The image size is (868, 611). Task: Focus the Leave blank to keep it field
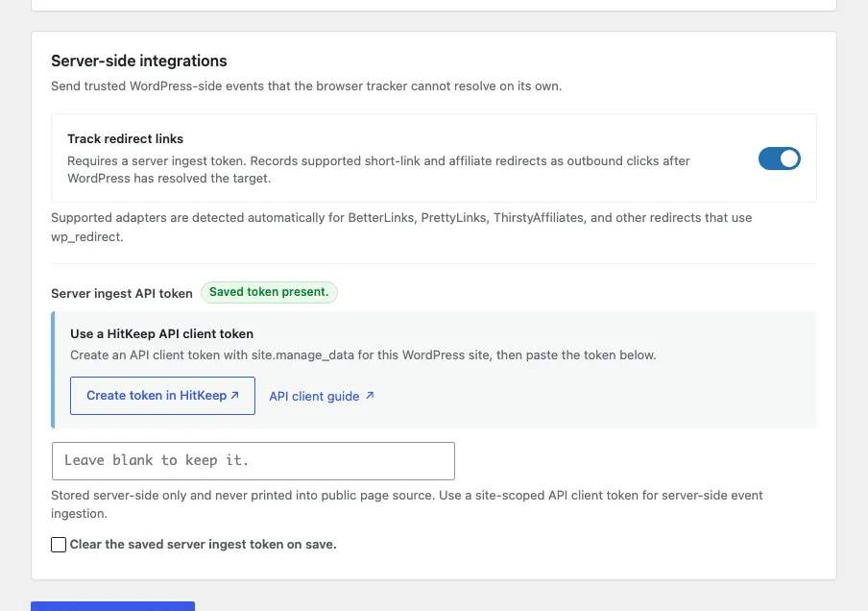[x=253, y=461]
